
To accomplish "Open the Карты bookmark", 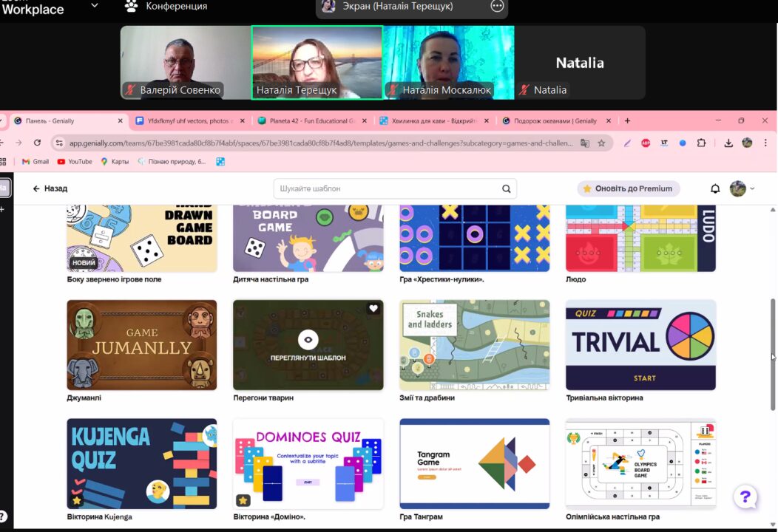I will (115, 162).
